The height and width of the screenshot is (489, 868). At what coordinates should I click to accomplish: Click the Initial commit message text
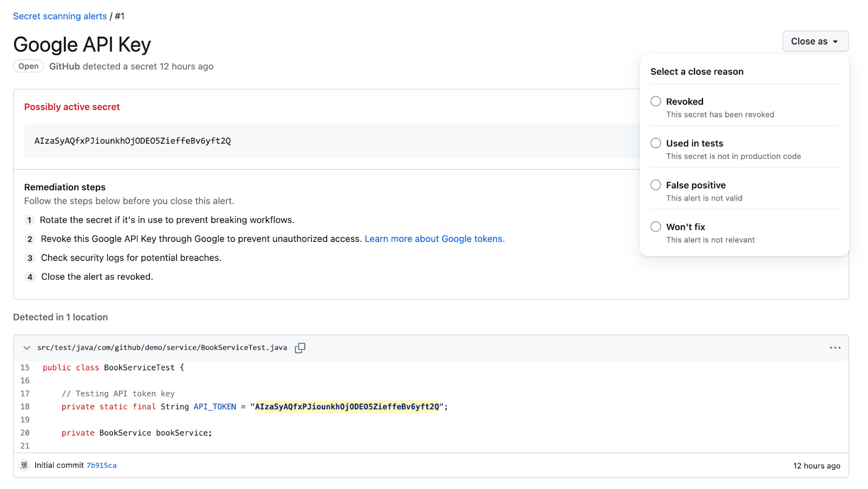click(59, 466)
